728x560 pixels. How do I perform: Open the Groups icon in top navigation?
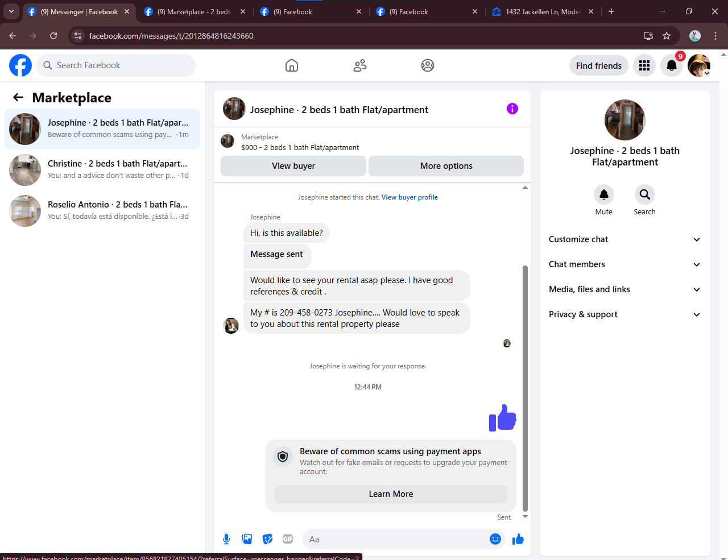point(428,65)
